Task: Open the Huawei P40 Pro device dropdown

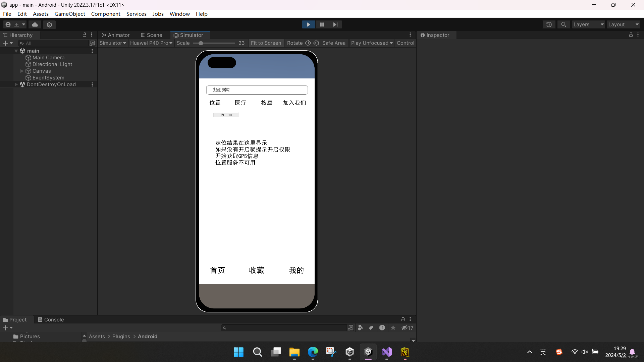Action: coord(151,43)
